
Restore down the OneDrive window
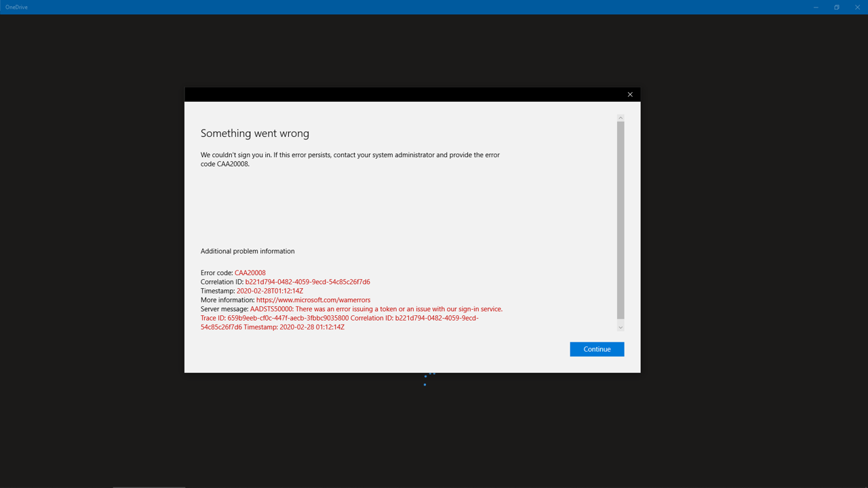click(x=837, y=7)
